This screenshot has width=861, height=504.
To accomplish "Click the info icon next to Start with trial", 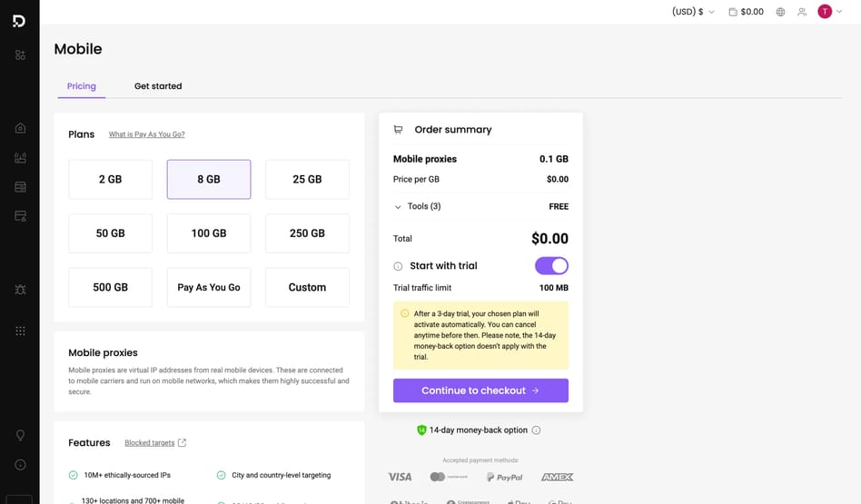I will coord(398,266).
